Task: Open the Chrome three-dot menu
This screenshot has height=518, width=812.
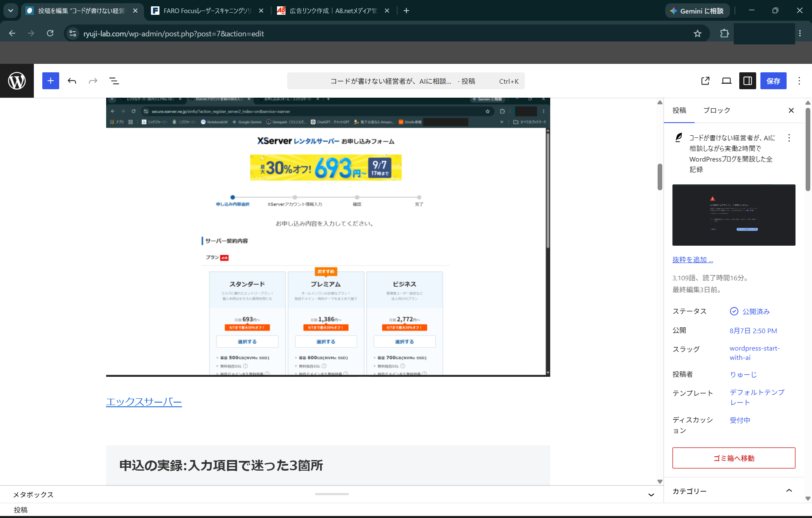Action: pos(800,33)
